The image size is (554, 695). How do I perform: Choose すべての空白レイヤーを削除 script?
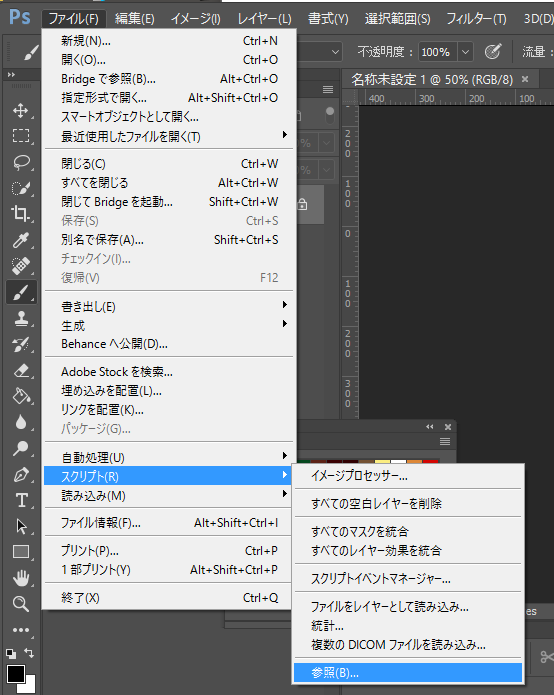pos(408,504)
